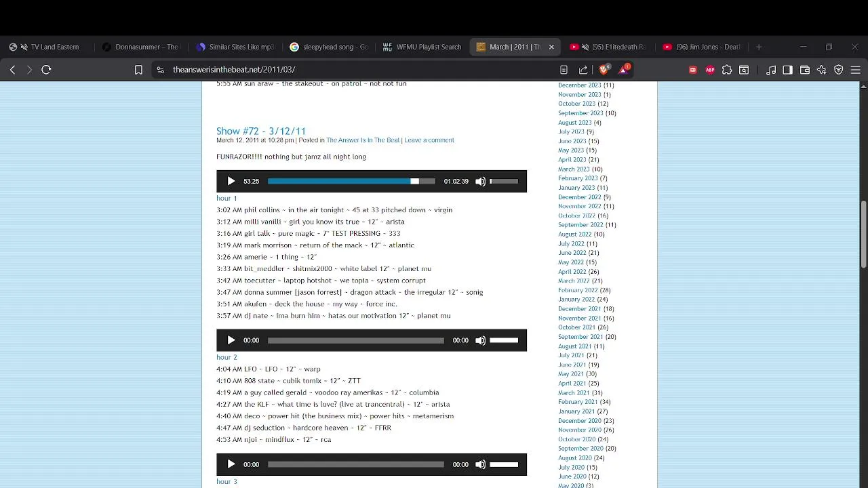Mute the hour 1 audio player

tap(481, 182)
